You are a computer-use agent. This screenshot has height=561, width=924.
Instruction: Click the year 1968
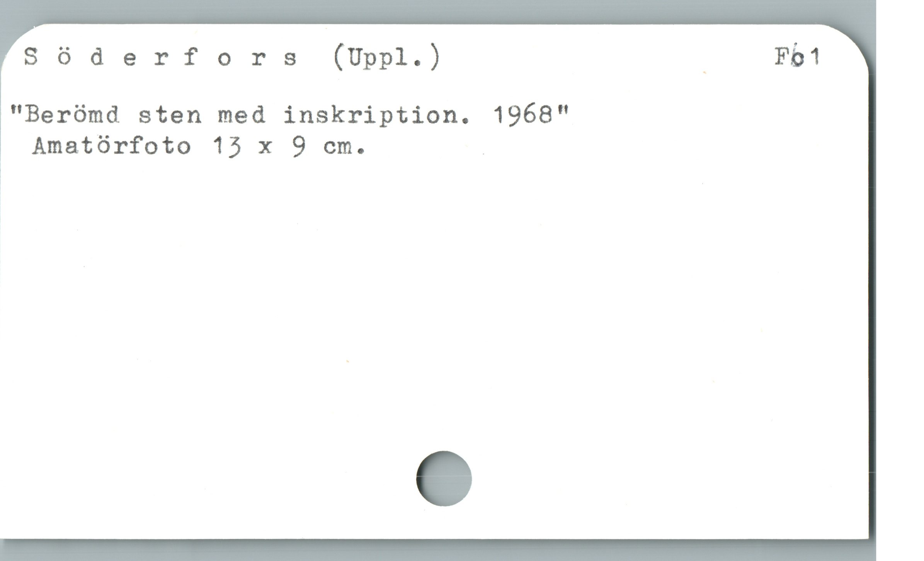pos(524,115)
